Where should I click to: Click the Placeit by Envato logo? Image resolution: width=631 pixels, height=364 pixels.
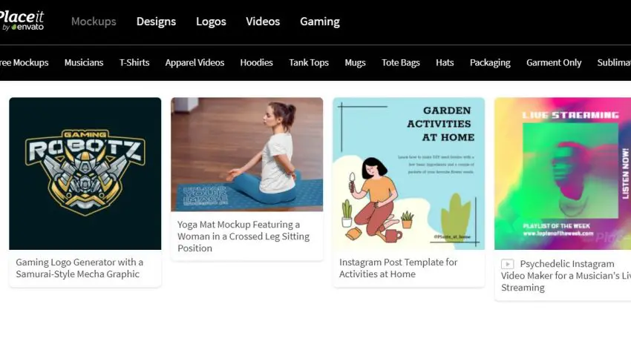coord(22,21)
